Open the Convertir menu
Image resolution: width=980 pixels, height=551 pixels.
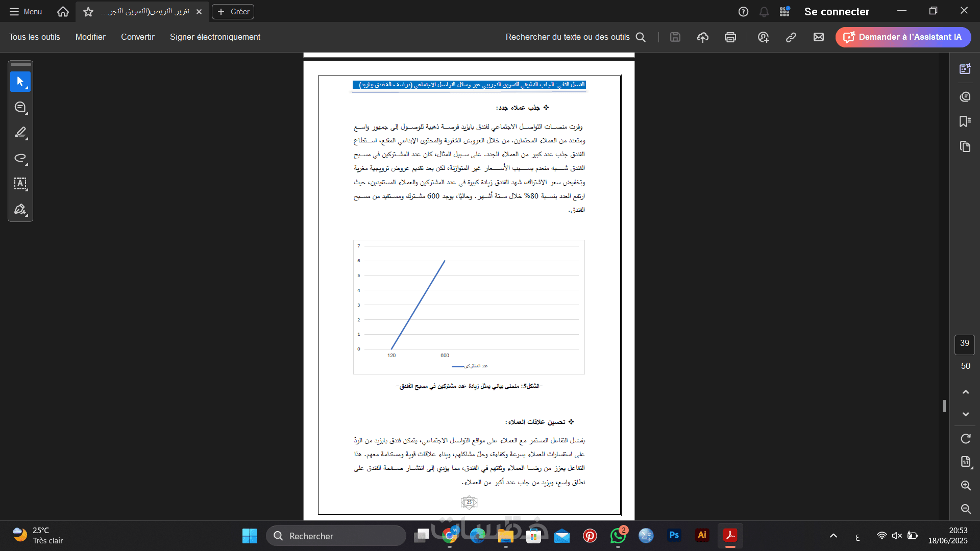click(x=137, y=37)
